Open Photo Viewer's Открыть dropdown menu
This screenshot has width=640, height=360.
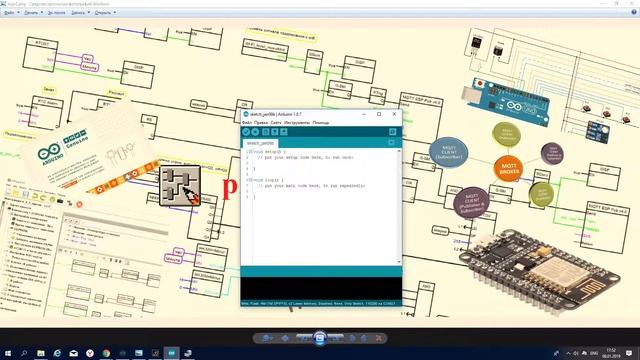click(x=105, y=13)
